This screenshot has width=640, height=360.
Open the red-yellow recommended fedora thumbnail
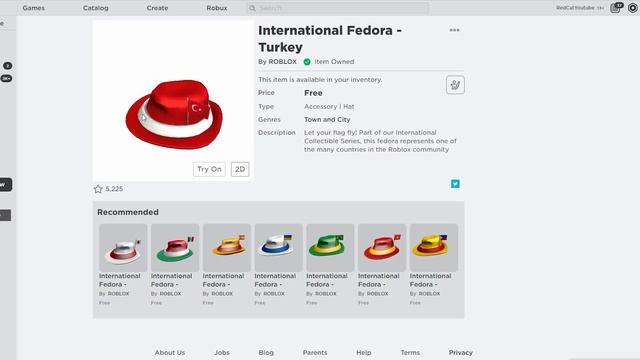tap(382, 248)
